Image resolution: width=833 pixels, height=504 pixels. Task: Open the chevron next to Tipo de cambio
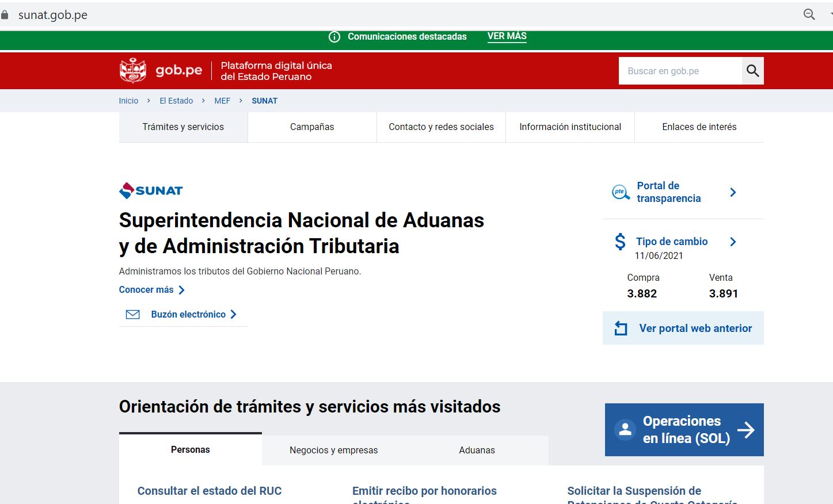(x=733, y=242)
